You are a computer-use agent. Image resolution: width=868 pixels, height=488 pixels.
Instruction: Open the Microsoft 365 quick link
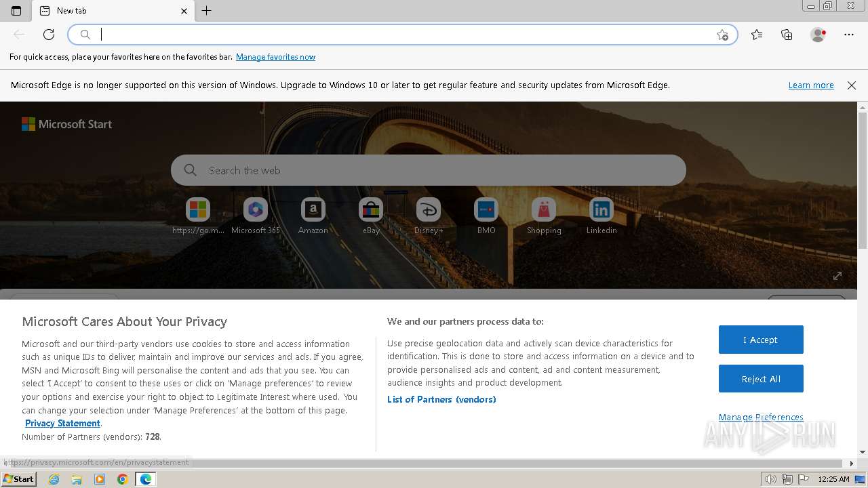(256, 216)
